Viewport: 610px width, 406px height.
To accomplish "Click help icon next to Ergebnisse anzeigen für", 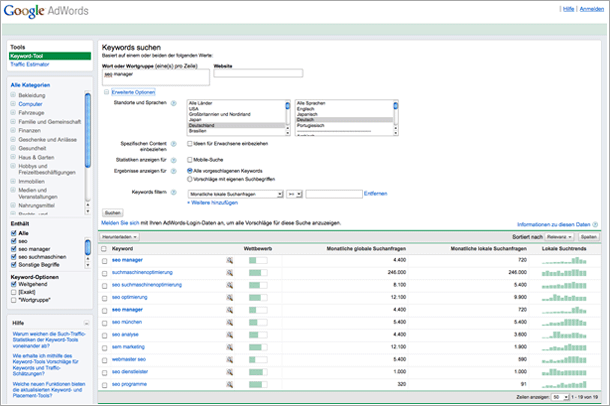I will pyautogui.click(x=174, y=171).
